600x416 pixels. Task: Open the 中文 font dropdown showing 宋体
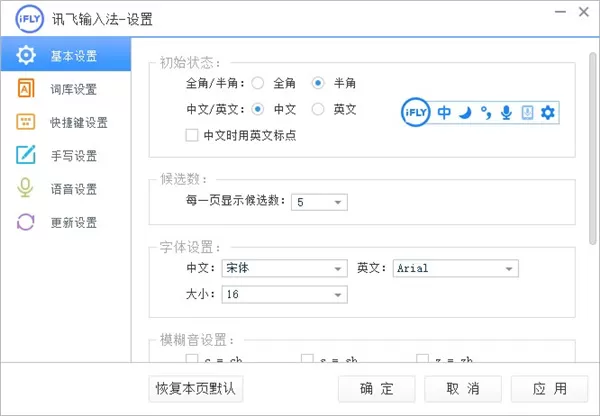pos(285,268)
